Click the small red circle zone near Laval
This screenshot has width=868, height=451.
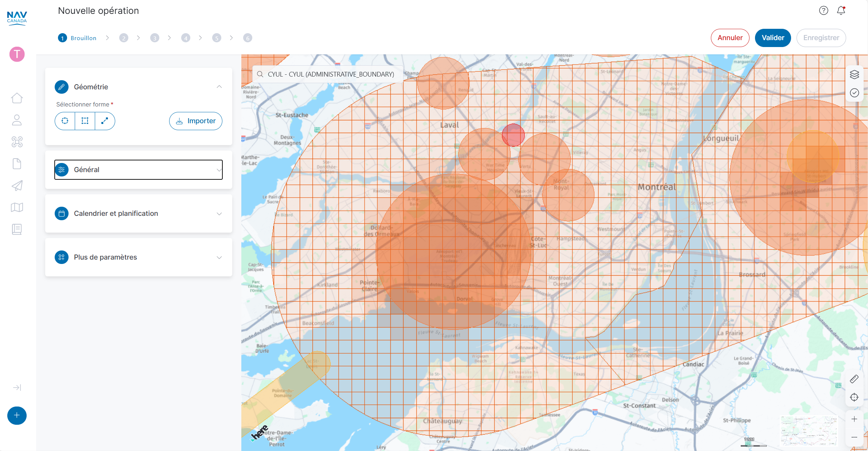point(513,135)
